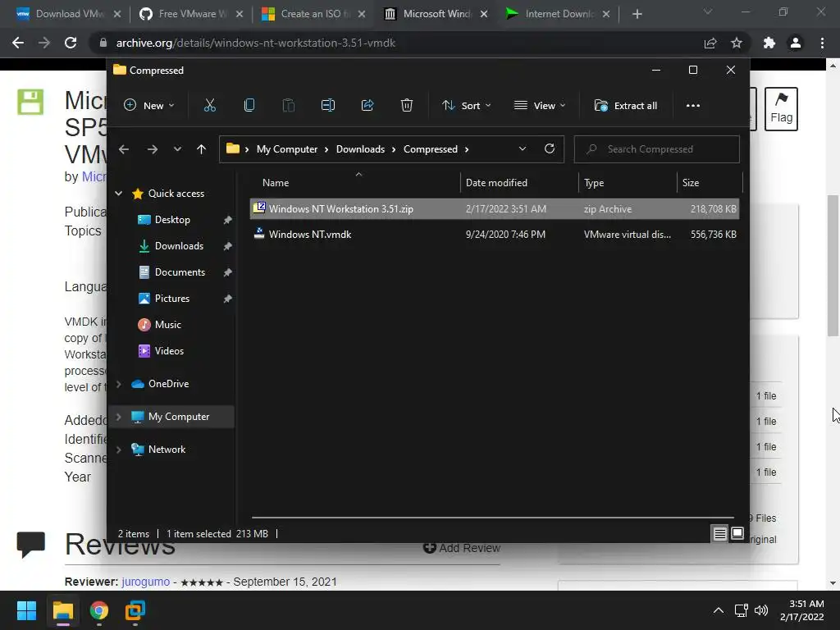Image resolution: width=840 pixels, height=630 pixels.
Task: Click VMware Workstation taskbar icon
Action: pos(135,610)
